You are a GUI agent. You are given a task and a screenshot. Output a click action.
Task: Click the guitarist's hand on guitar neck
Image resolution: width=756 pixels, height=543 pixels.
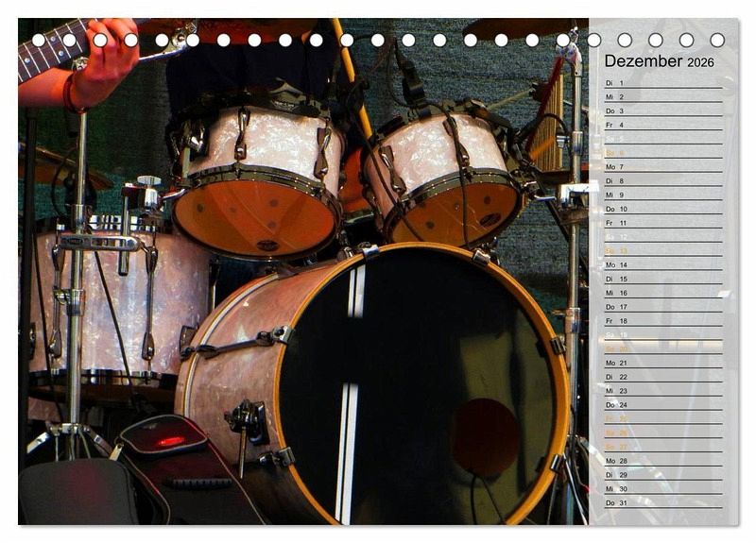click(x=106, y=61)
